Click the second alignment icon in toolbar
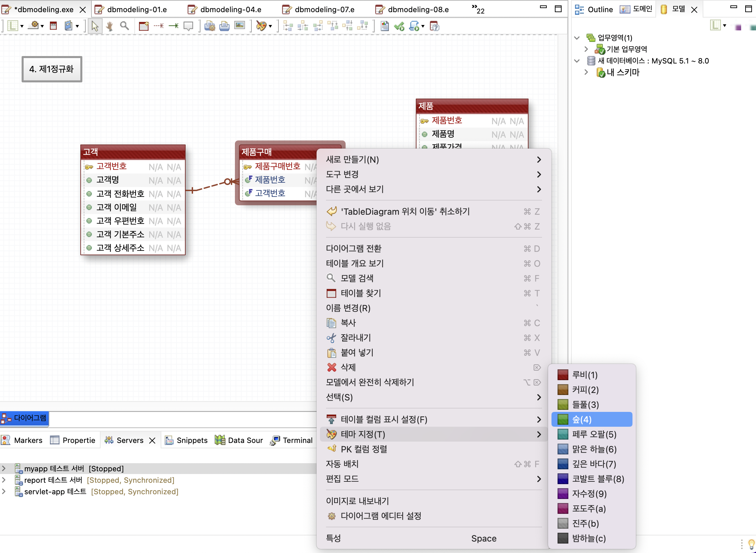The height and width of the screenshot is (553, 756). pyautogui.click(x=303, y=26)
